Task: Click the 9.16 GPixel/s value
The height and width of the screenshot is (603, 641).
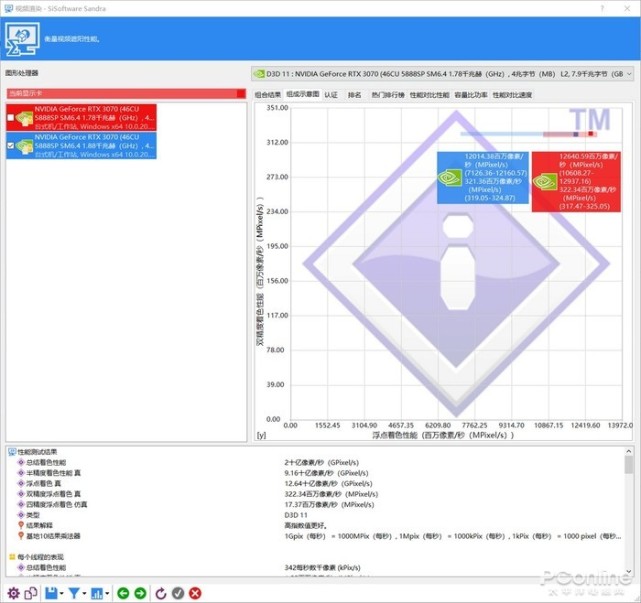Action: pos(326,473)
